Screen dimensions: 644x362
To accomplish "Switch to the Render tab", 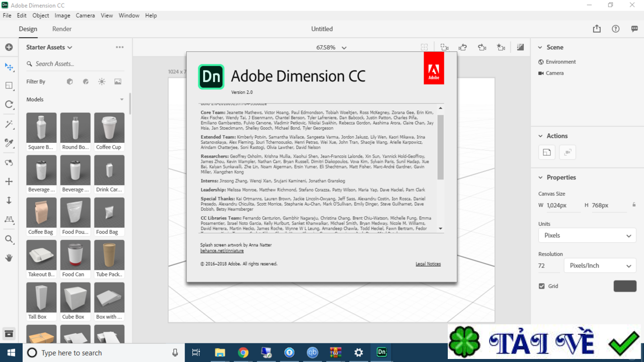I will (x=61, y=29).
